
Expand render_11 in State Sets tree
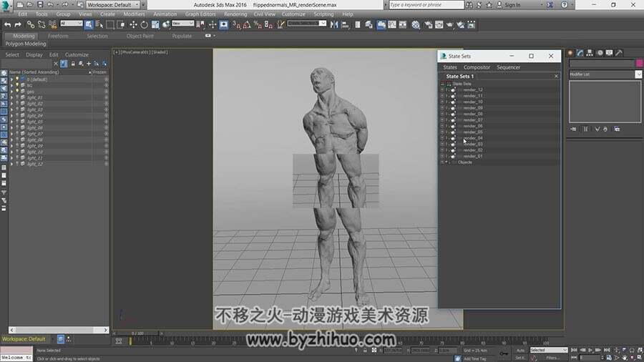pos(442,96)
